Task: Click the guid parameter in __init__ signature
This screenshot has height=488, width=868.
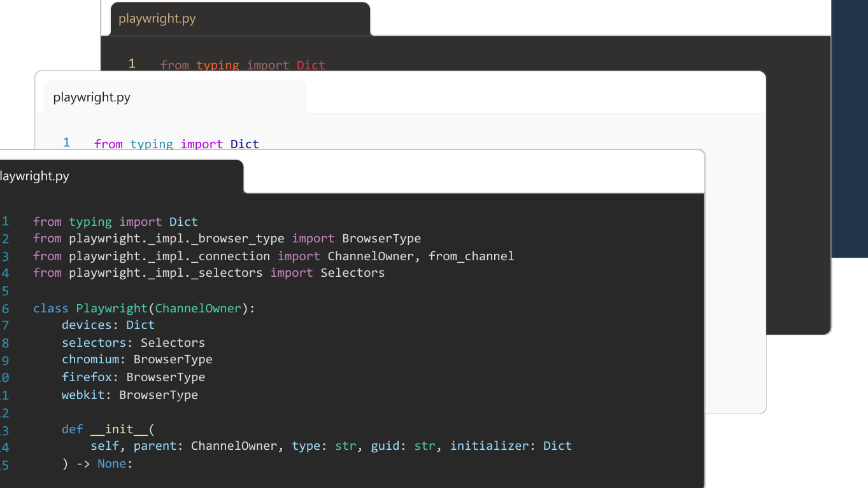Action: tap(385, 446)
